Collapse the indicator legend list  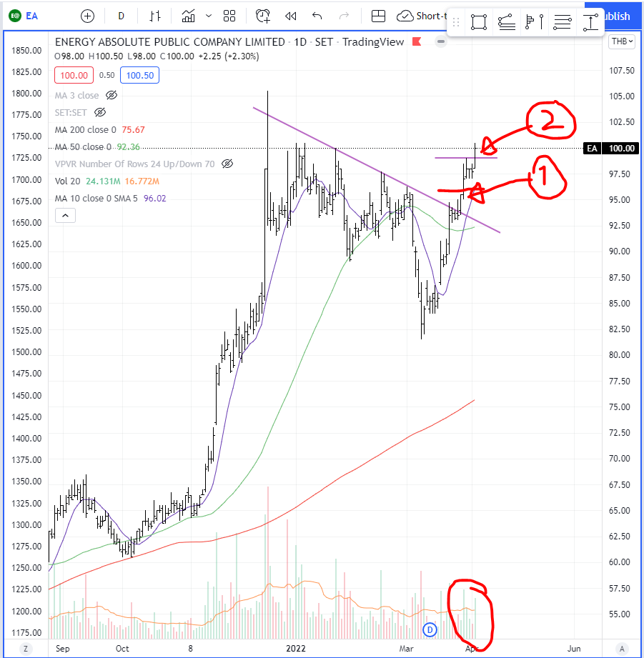[x=66, y=216]
